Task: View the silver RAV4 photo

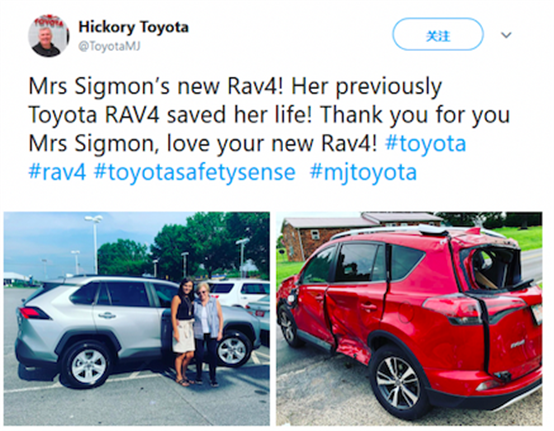Action: pos(137,318)
